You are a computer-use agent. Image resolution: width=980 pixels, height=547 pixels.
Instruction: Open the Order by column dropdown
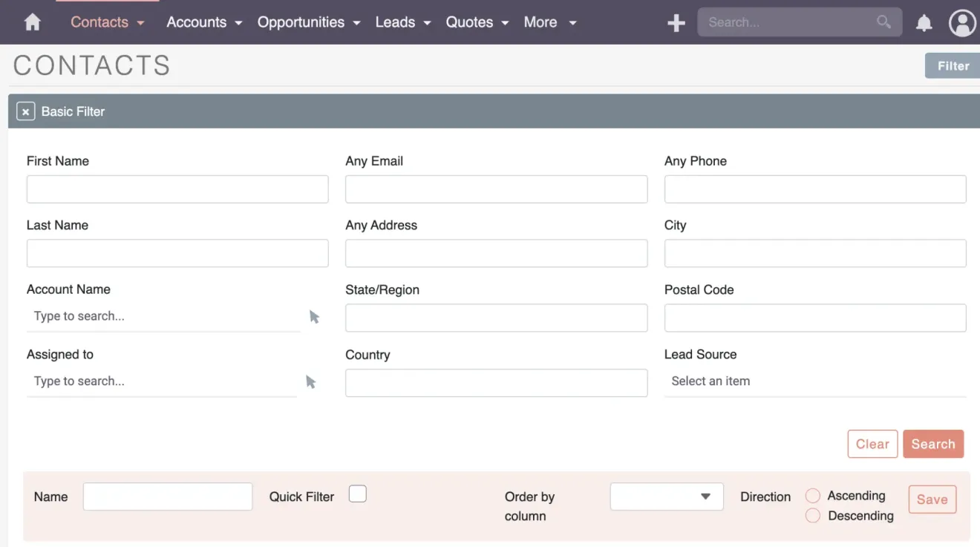665,496
